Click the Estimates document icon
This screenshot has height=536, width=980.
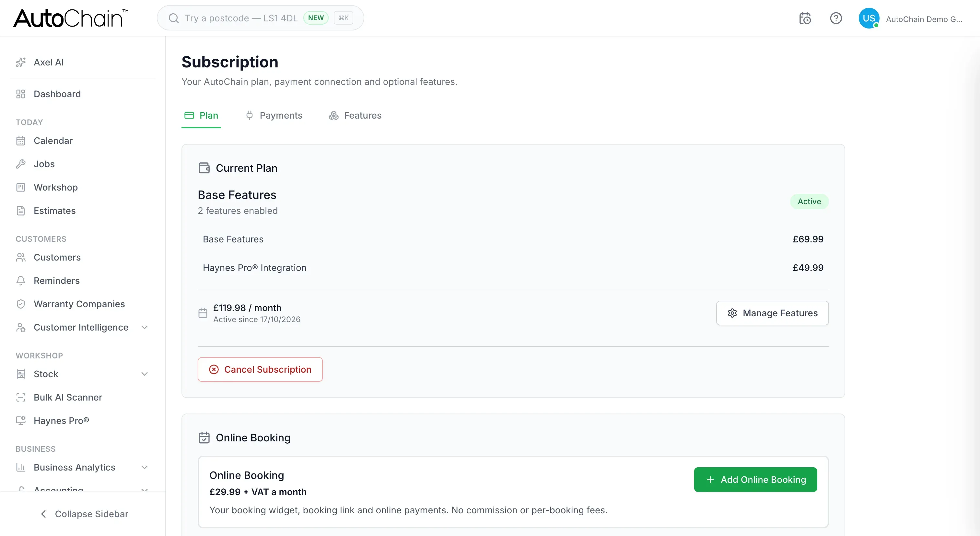click(x=20, y=211)
